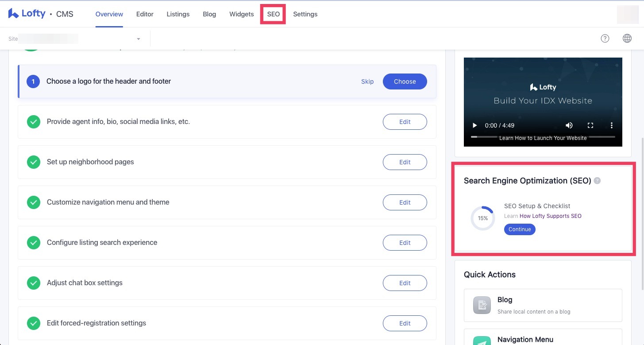This screenshot has width=644, height=345.
Task: Click green check for chat box settings
Action: (34, 283)
